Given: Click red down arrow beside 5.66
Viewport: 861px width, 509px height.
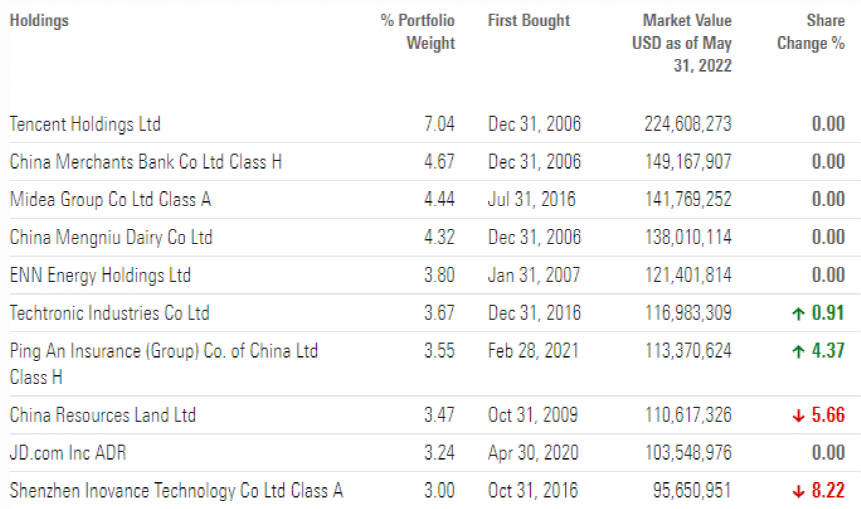Looking at the screenshot, I should pos(798,416).
